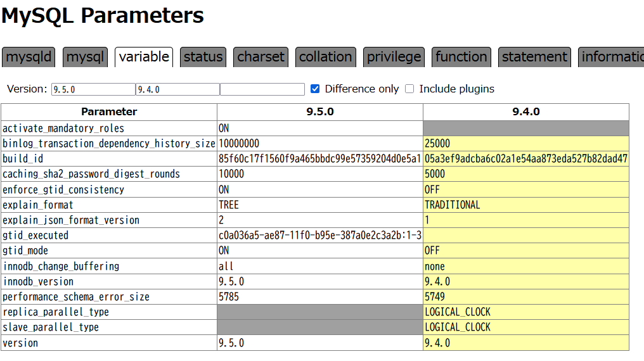Click the empty third version field
This screenshot has height=361, width=644.
tap(262, 89)
